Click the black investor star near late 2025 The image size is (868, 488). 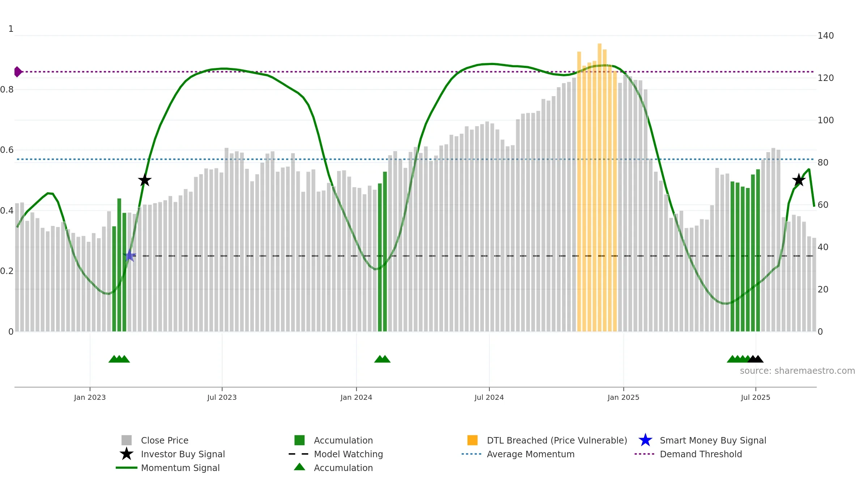point(799,180)
